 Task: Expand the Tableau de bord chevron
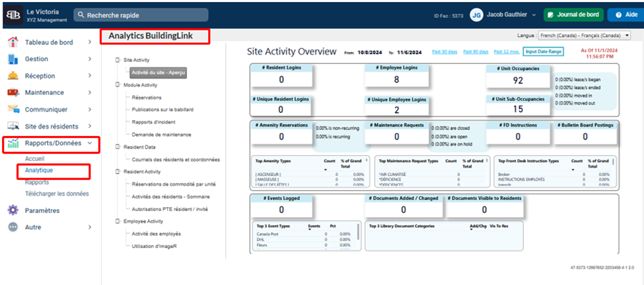[89, 42]
